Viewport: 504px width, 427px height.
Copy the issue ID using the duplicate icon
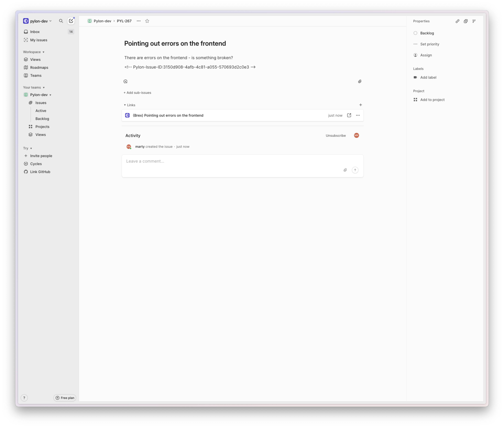466,21
